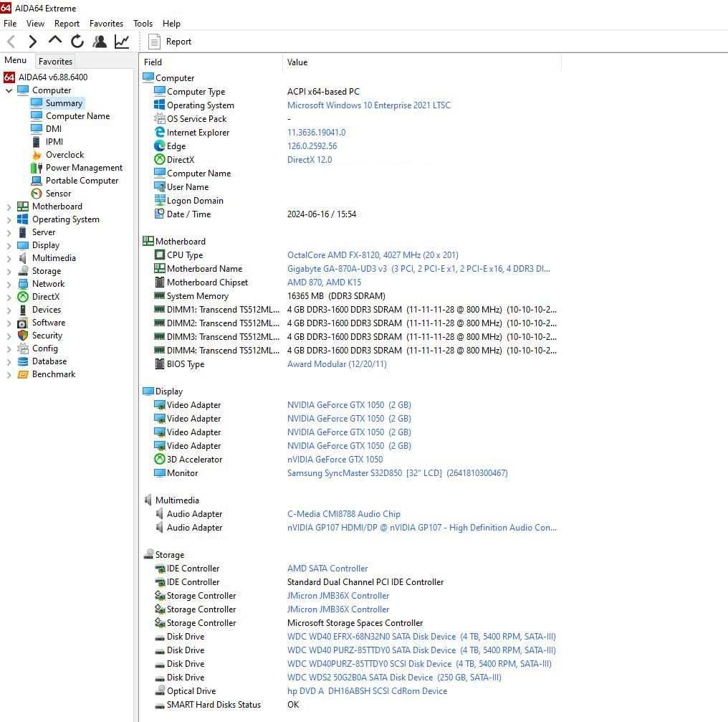728x722 pixels.
Task: Click the Network icon in sidebar
Action: coord(23,284)
